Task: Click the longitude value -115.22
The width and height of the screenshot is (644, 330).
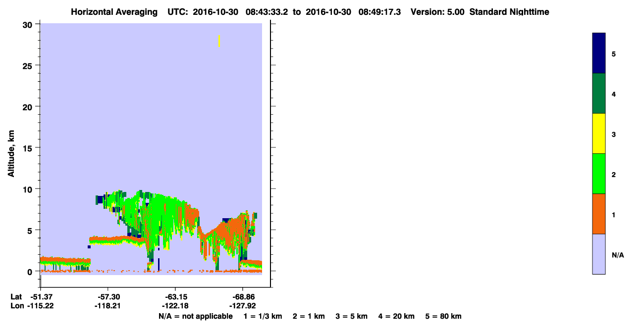Action: click(41, 306)
